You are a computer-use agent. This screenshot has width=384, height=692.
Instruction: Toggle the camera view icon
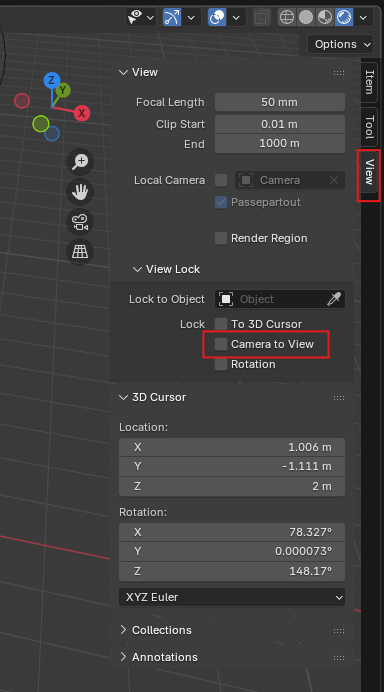[80, 222]
